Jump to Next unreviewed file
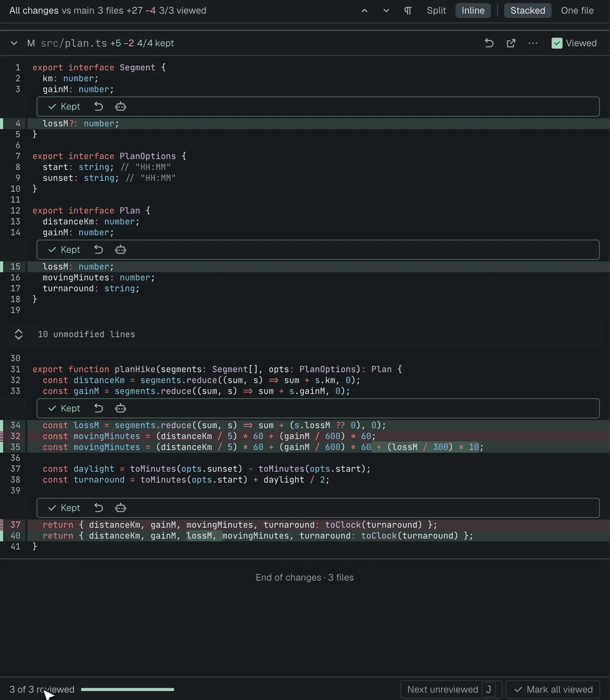Viewport: 610px width, 700px height. coord(451,690)
